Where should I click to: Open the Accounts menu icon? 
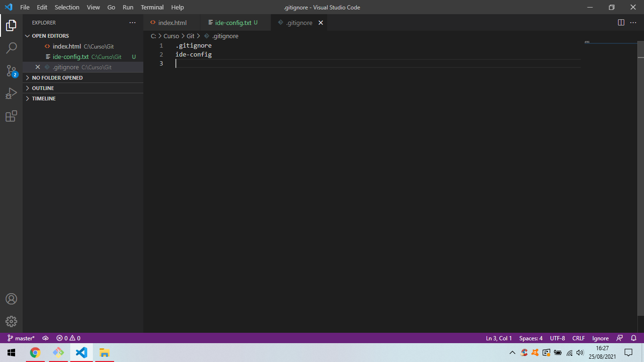click(11, 299)
